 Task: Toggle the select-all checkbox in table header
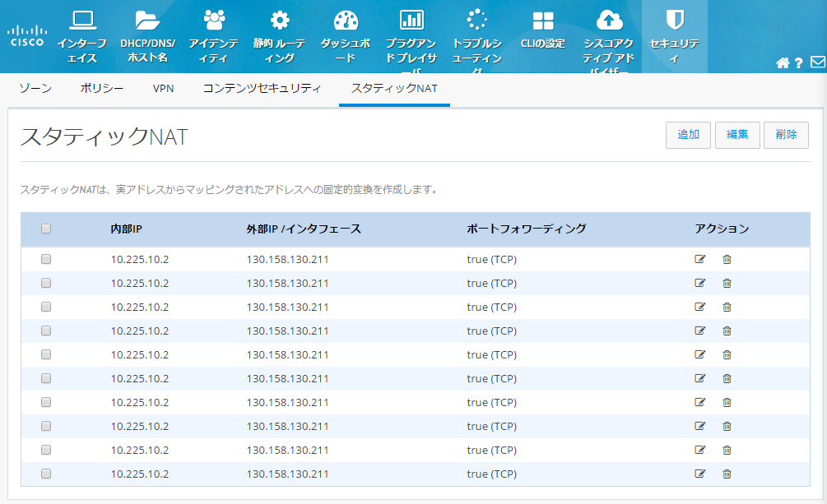[46, 229]
